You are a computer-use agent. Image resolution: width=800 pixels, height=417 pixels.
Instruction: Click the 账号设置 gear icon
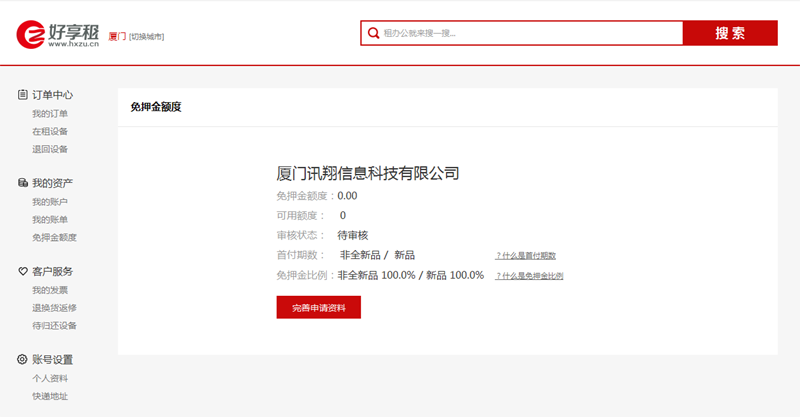point(22,359)
